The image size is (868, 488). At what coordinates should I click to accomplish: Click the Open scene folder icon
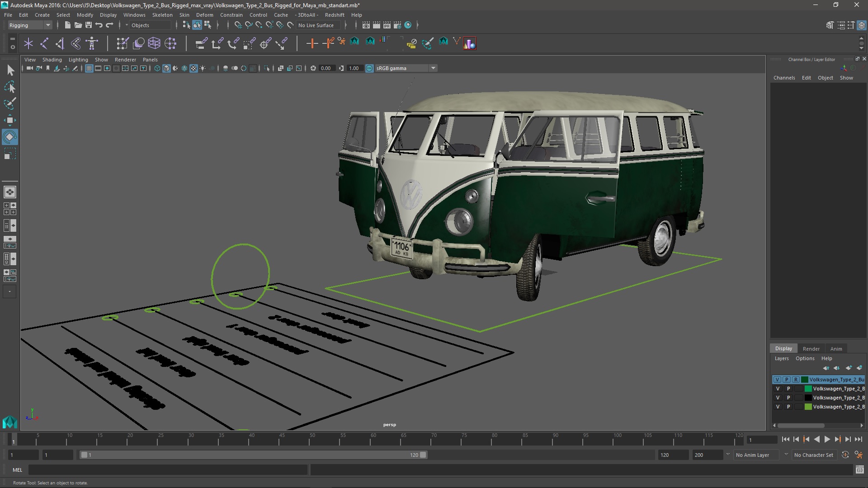point(78,25)
